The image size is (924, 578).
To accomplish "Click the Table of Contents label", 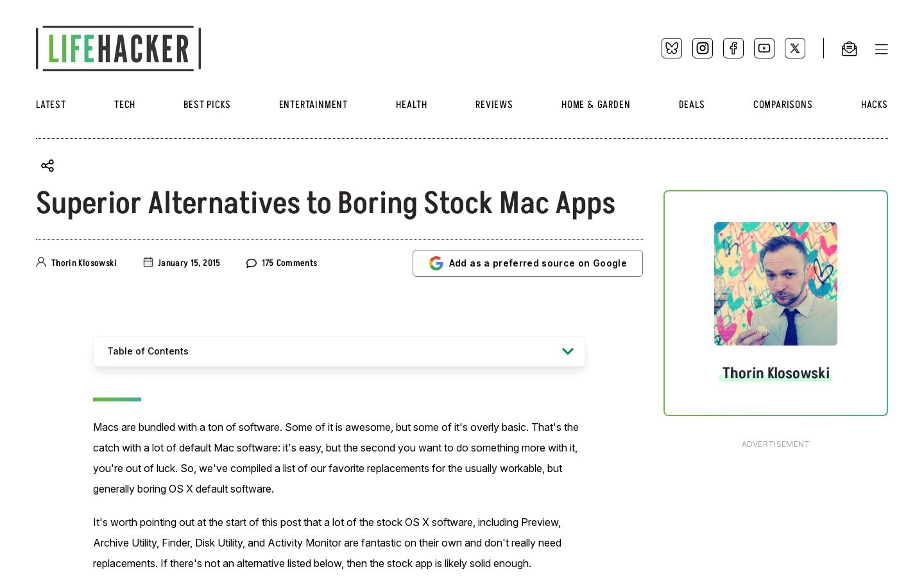I will point(148,351).
